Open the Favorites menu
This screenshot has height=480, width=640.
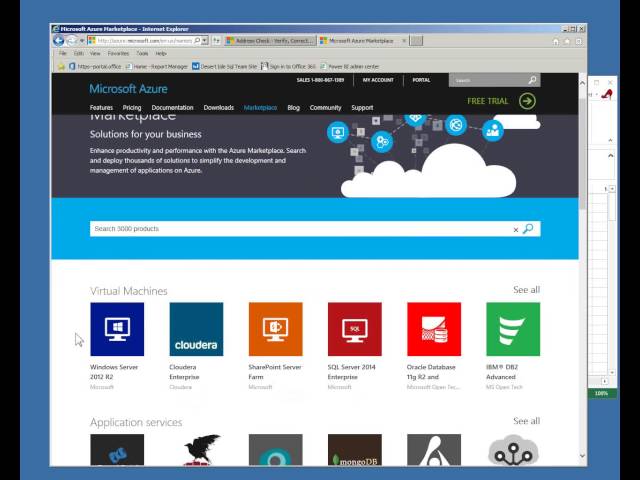[118, 53]
